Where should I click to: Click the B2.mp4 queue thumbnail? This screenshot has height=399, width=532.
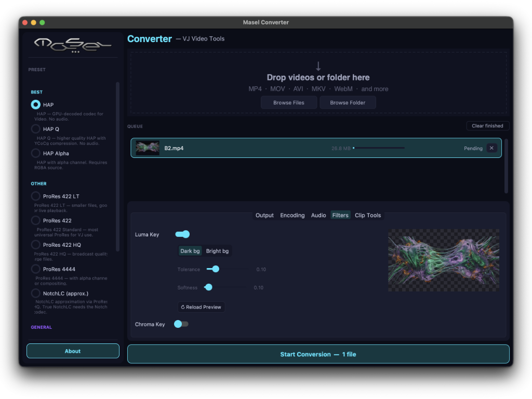coord(147,148)
